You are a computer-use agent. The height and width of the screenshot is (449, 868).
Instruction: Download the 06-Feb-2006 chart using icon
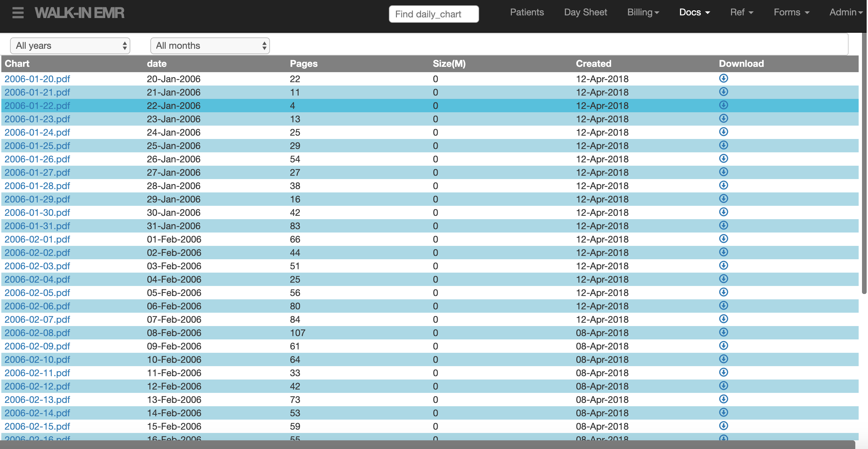(723, 305)
